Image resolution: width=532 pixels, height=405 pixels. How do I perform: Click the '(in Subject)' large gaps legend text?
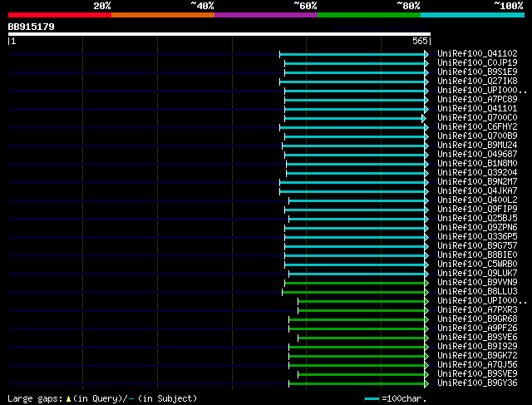pyautogui.click(x=167, y=398)
